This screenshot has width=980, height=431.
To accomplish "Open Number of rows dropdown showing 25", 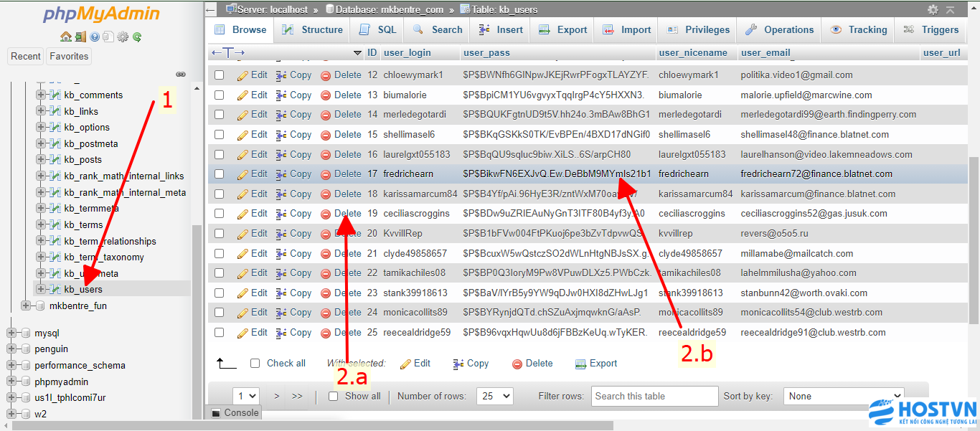I will click(496, 396).
